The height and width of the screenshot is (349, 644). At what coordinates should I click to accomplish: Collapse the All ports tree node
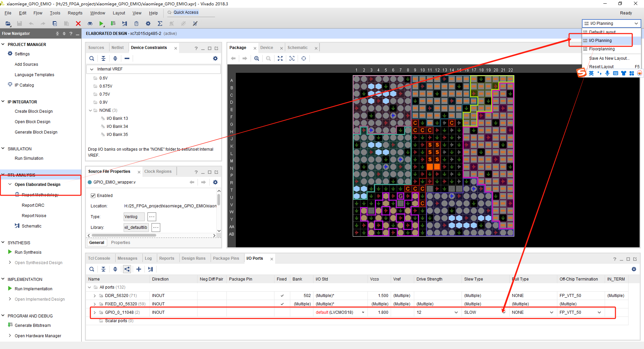[x=89, y=287]
